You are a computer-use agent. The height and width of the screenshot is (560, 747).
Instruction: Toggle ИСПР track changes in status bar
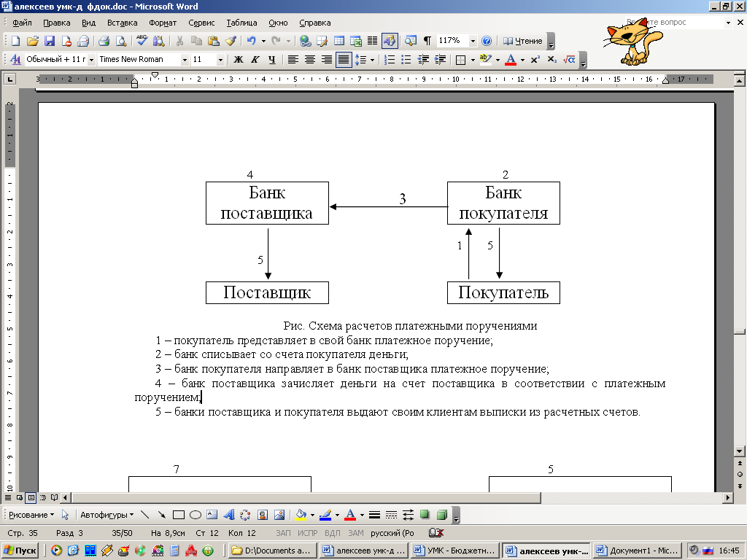[307, 533]
